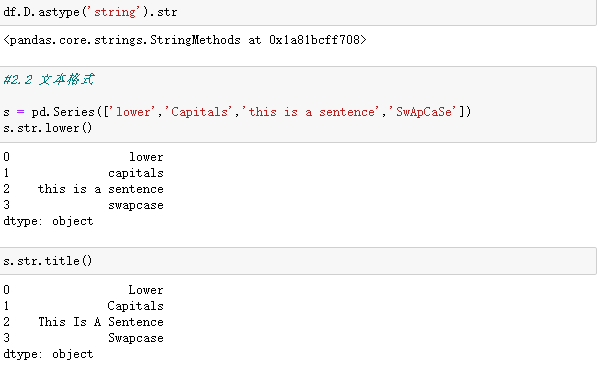The image size is (597, 369).
Task: Select 'Lower' in title() output
Action: [146, 290]
